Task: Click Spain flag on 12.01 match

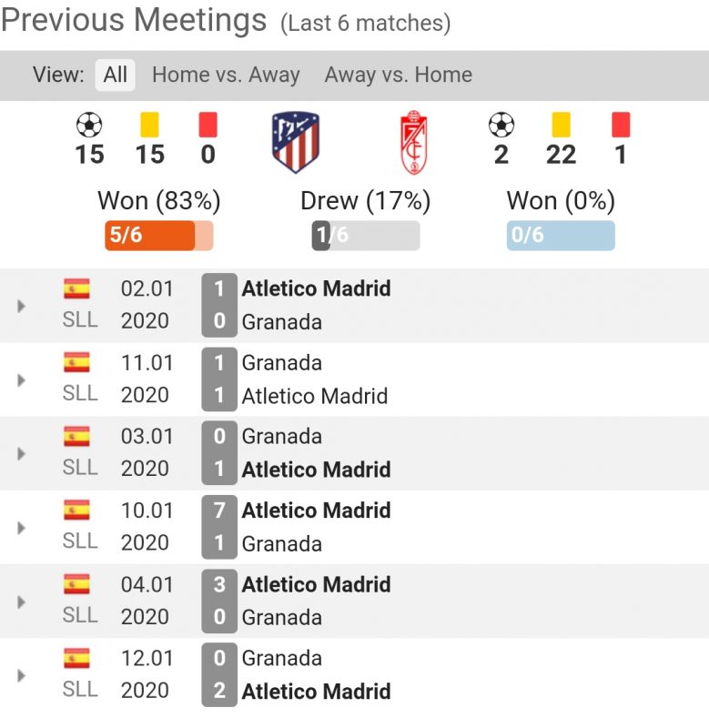Action: coord(76,658)
